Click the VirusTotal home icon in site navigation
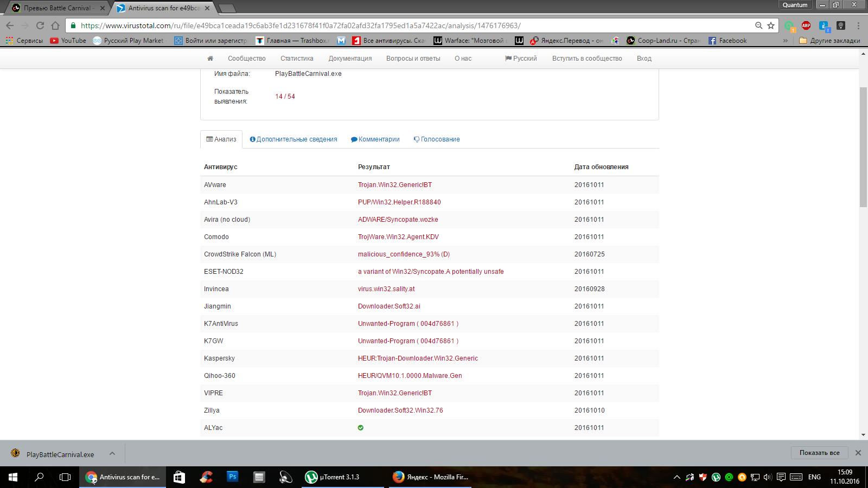This screenshot has height=488, width=868. coord(210,59)
